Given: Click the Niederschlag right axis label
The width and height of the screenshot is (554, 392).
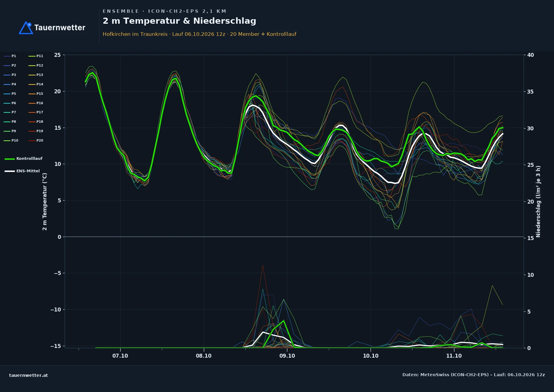Looking at the screenshot, I should tap(538, 201).
